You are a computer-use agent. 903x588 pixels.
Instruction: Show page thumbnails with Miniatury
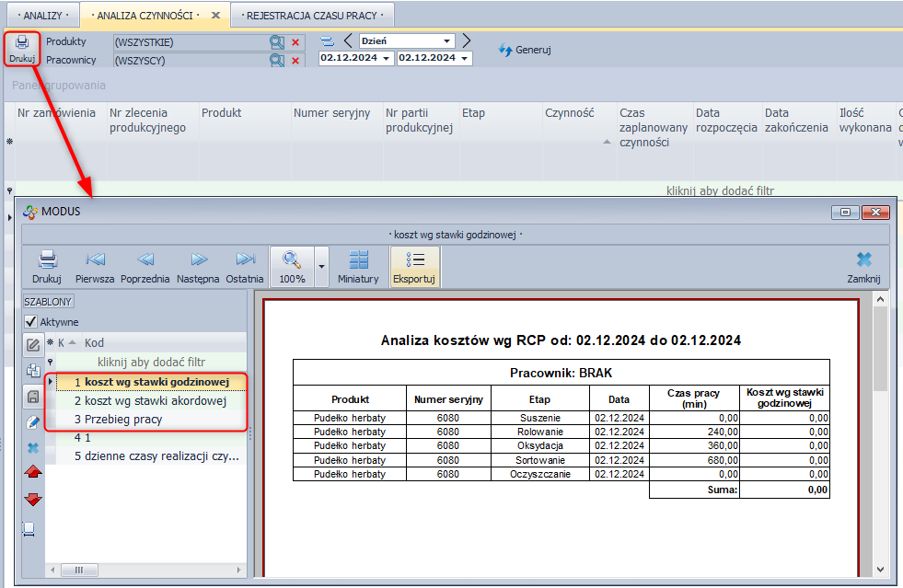(x=358, y=267)
